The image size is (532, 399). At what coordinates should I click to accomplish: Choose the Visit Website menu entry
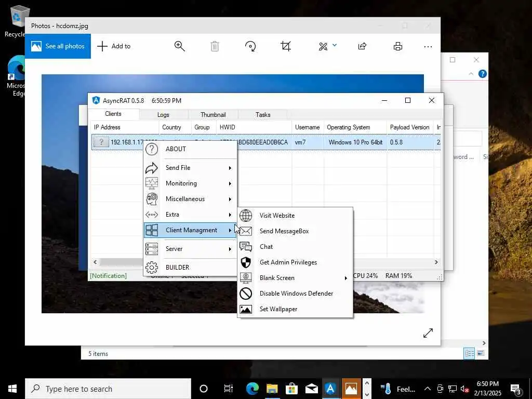point(295,216)
